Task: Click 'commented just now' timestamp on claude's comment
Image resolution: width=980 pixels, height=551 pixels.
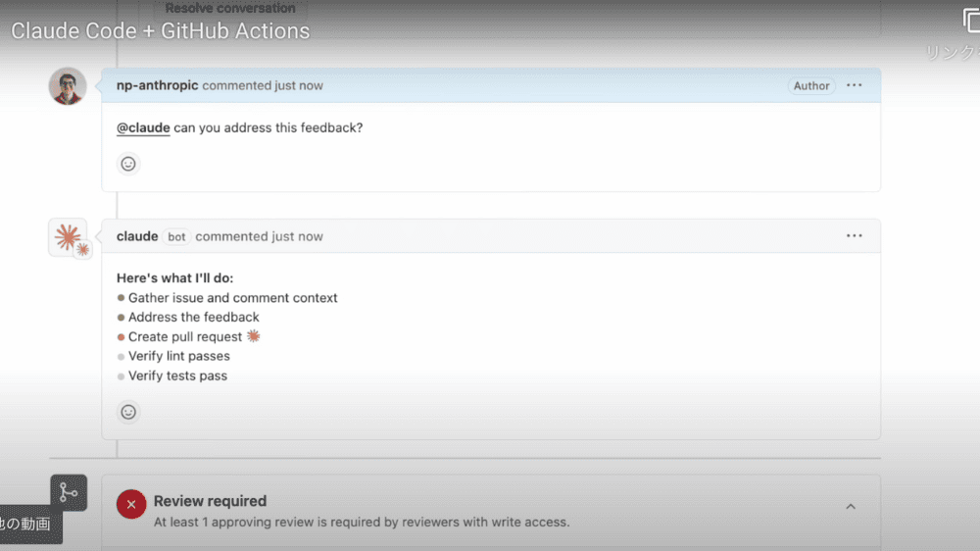Action: pos(260,236)
